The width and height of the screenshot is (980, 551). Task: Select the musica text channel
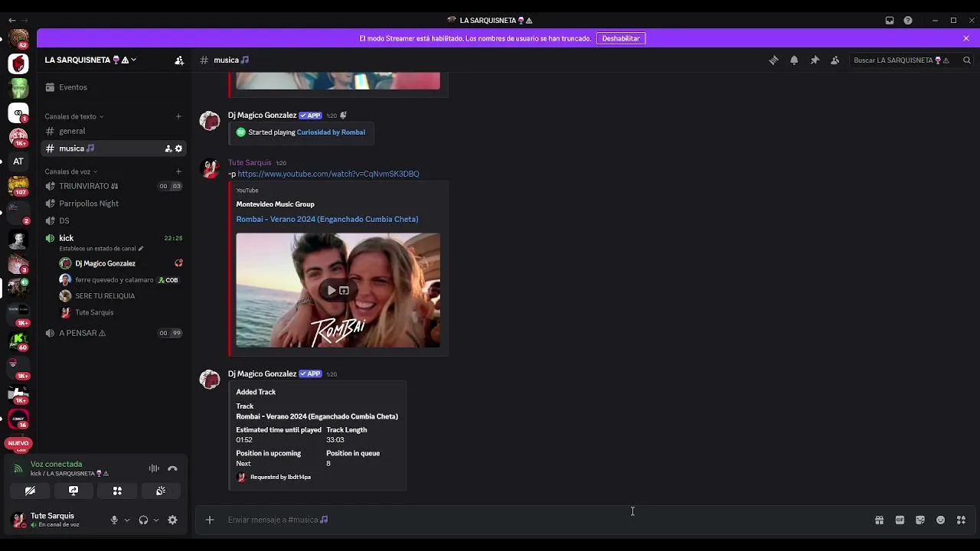113,148
